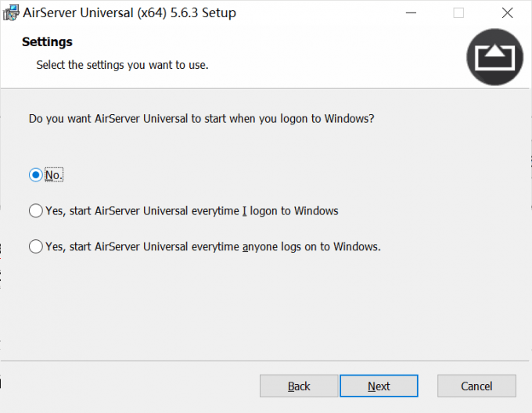Click the bold "Settings" heading
This screenshot has width=532, height=413.
[47, 41]
